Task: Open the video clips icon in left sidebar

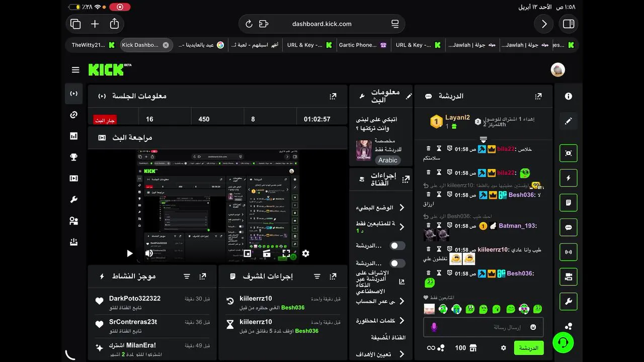Action: tap(74, 178)
